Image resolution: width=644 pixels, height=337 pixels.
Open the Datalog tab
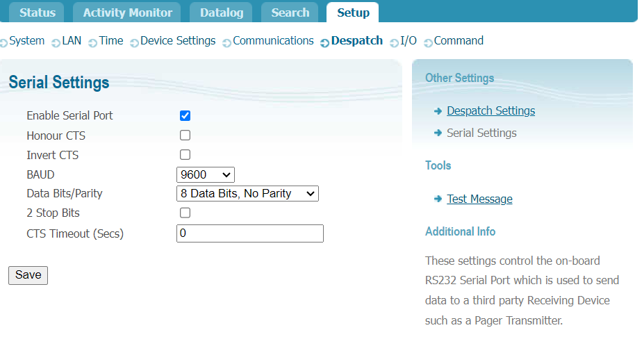pos(222,13)
